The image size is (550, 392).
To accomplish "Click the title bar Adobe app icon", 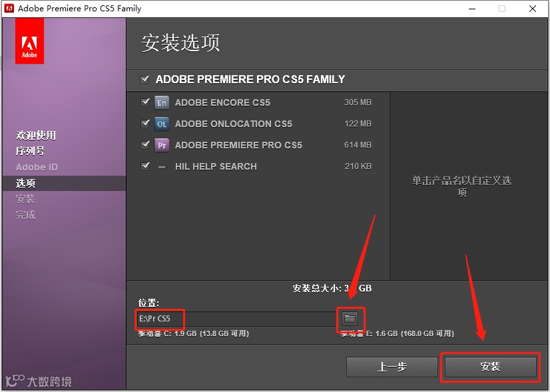I will (9, 9).
